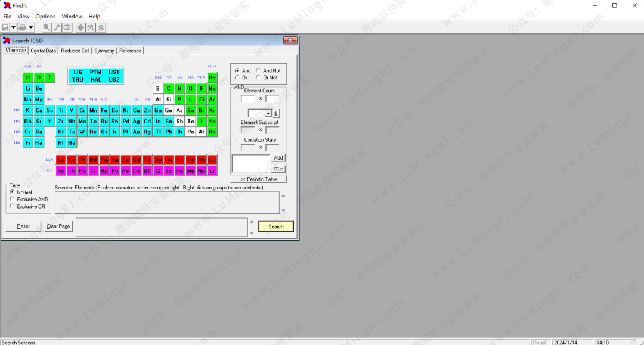Screen dimensions: 644x345
Task: Choose 'Exclusive AND' search type
Action: coord(13,200)
